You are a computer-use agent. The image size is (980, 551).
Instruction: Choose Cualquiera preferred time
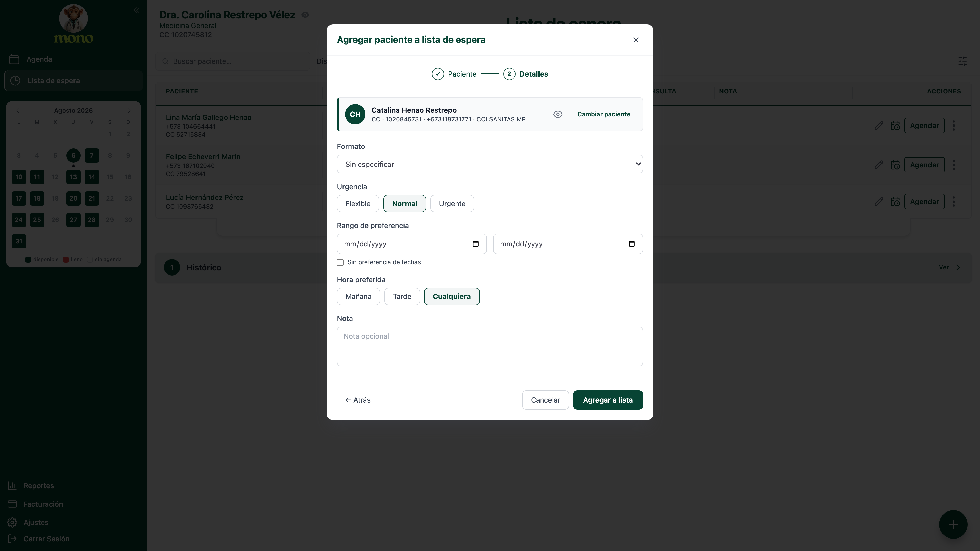(451, 296)
